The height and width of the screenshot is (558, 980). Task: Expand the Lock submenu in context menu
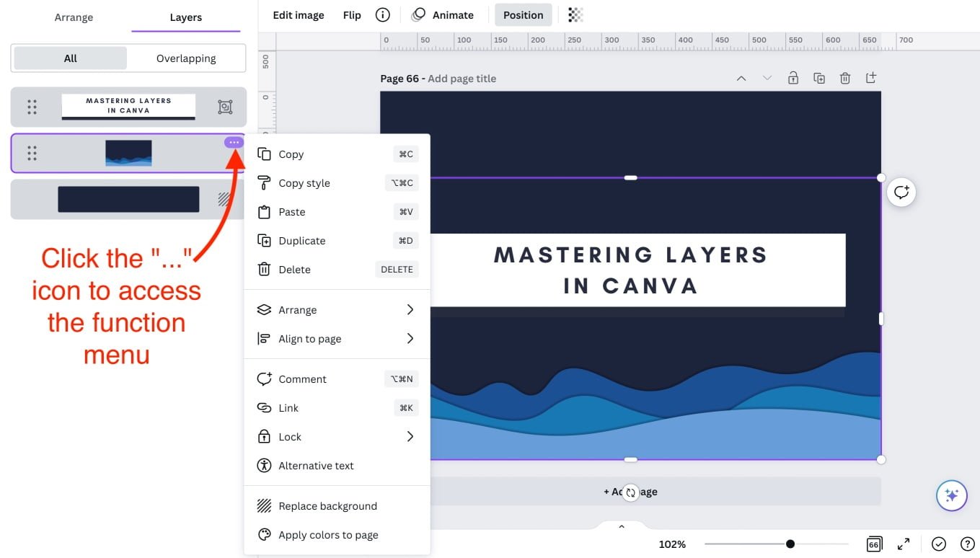click(410, 436)
